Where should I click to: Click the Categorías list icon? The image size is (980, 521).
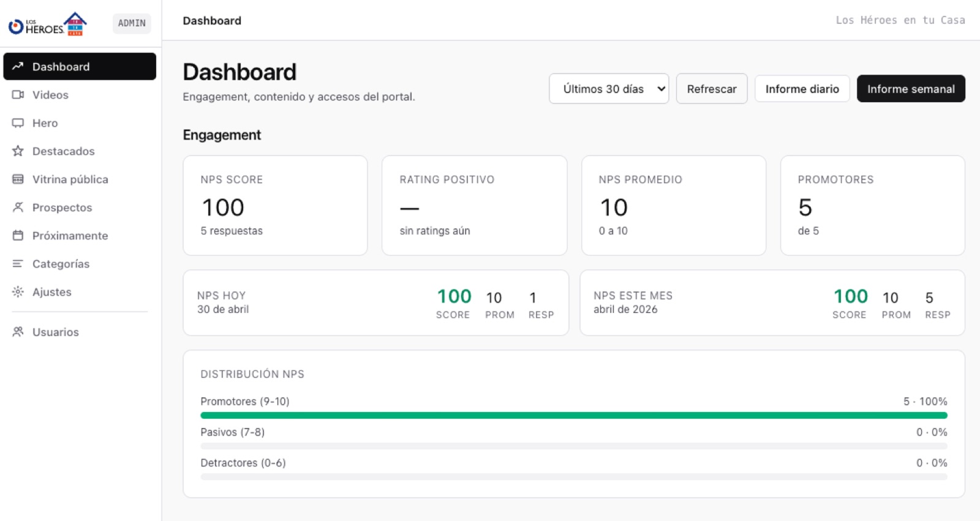click(x=18, y=263)
